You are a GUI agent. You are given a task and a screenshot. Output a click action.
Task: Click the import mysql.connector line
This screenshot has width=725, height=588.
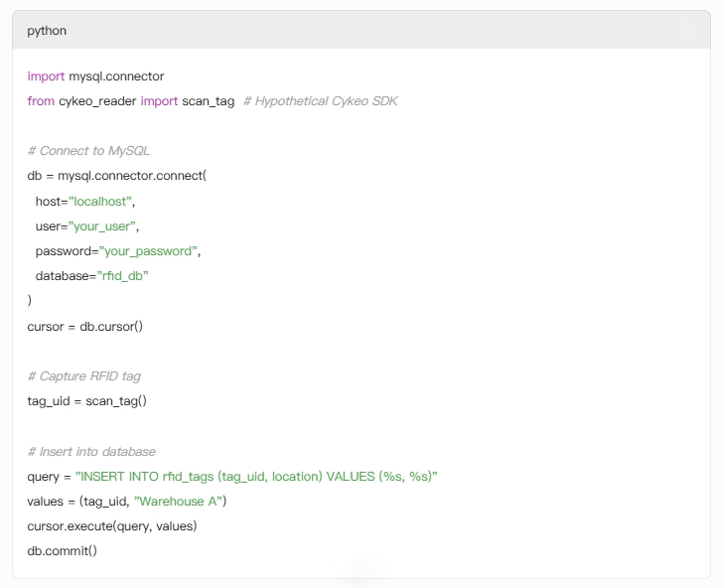(95, 76)
